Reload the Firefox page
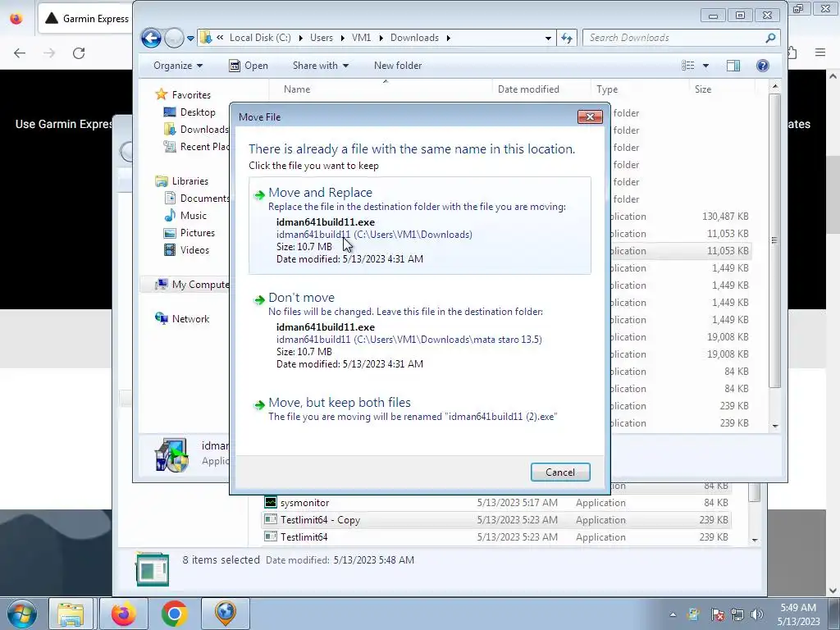Viewport: 840px width, 630px height. click(x=79, y=53)
